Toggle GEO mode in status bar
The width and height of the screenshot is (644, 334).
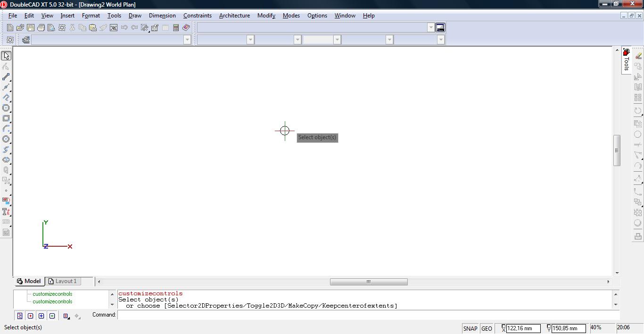[x=487, y=328]
